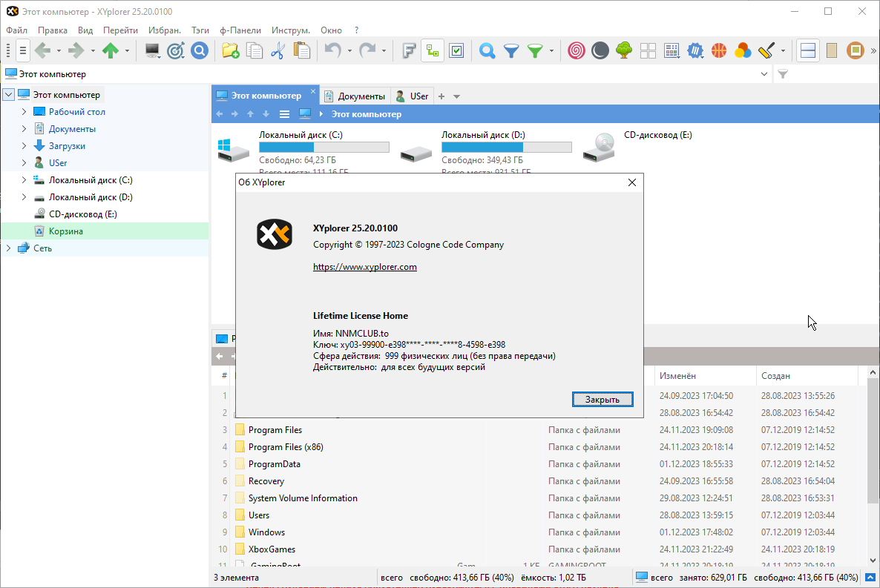
Task: Expand Локальный диск (C:) in tree
Action: (24, 180)
